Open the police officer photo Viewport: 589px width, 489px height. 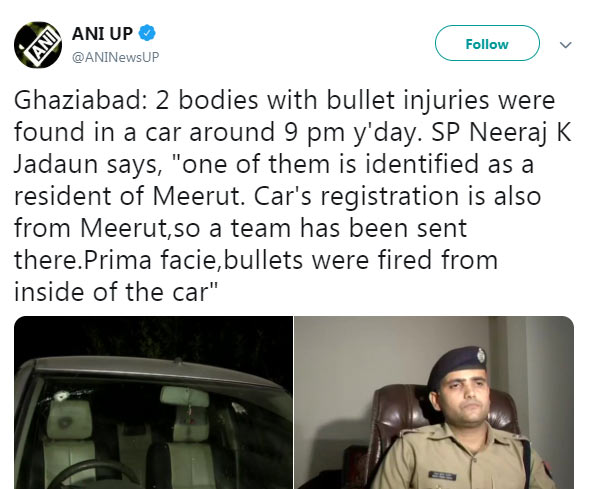tap(434, 403)
